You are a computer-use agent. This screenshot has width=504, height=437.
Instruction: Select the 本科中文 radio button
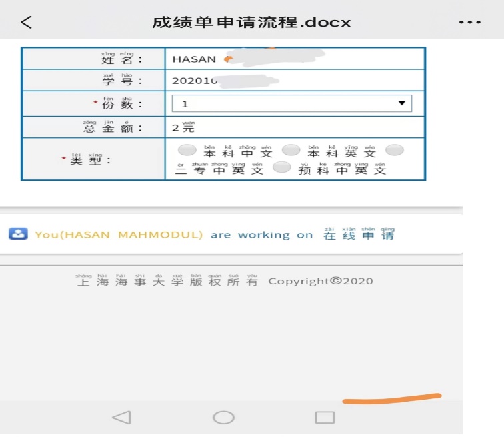(188, 151)
